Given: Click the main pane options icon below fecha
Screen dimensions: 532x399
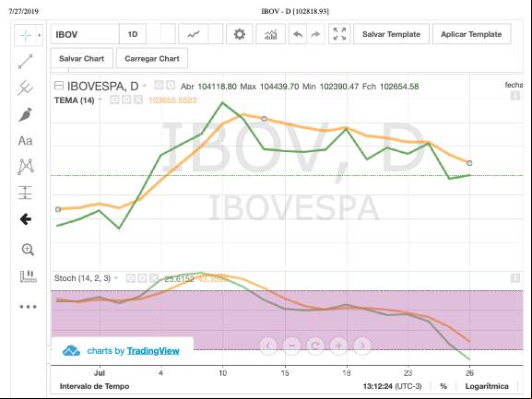Looking at the screenshot, I should 515,96.
